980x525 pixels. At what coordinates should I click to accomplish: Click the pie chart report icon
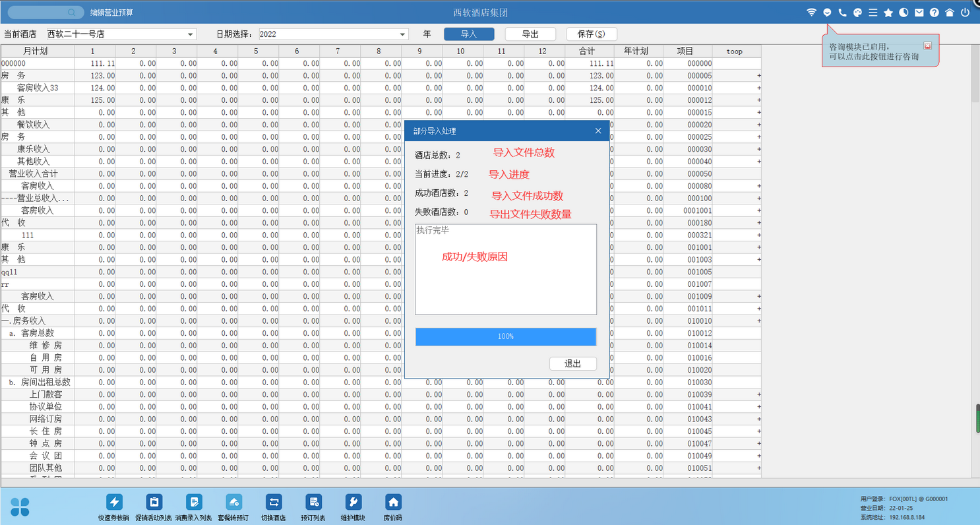pos(903,13)
